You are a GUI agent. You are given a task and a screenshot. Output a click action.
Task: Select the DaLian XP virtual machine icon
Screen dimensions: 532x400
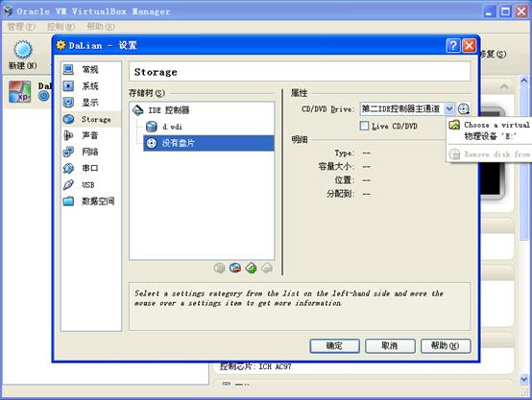click(19, 91)
